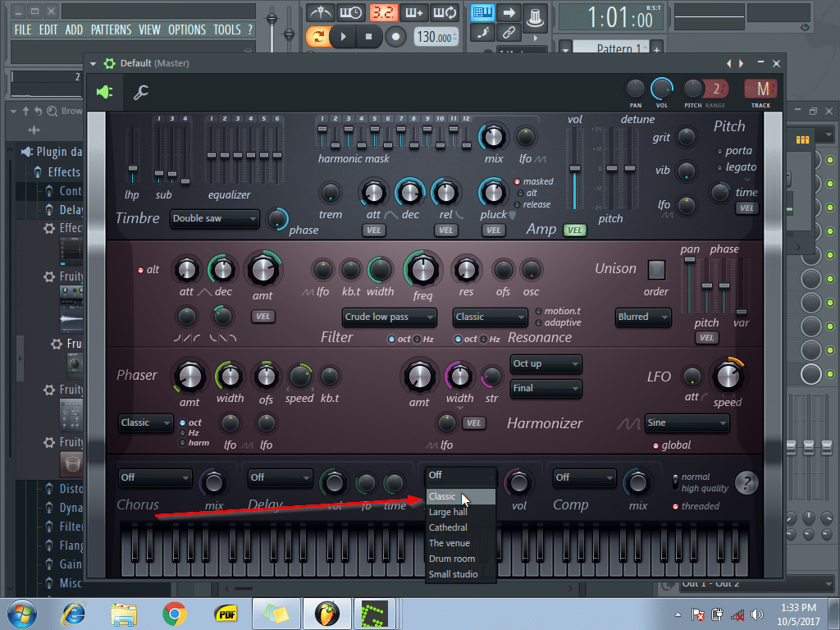Enable the threaded option

[x=676, y=506]
